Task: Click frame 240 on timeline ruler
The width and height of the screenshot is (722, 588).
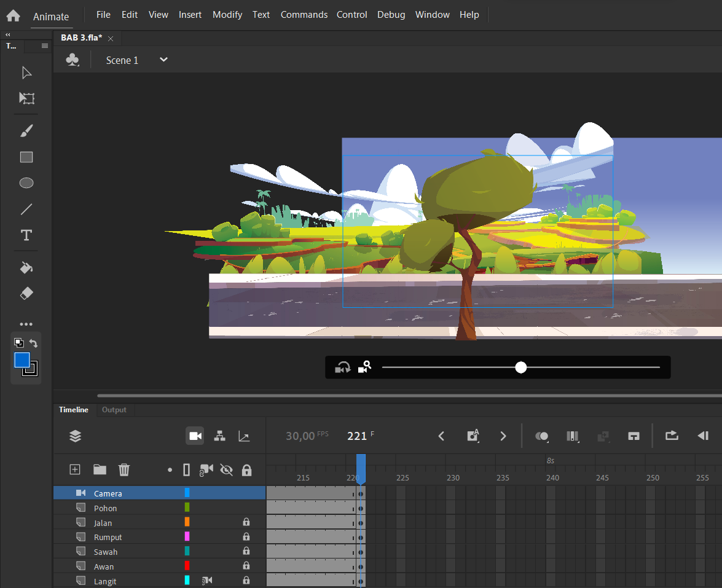Action: (552, 477)
